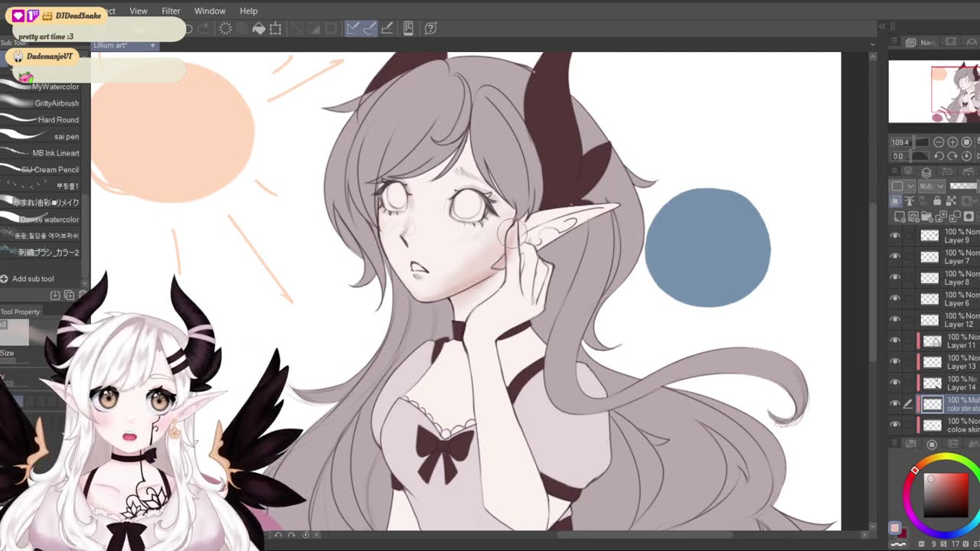
Task: Switch to the Lillium art canvas tab
Action: coord(126,45)
